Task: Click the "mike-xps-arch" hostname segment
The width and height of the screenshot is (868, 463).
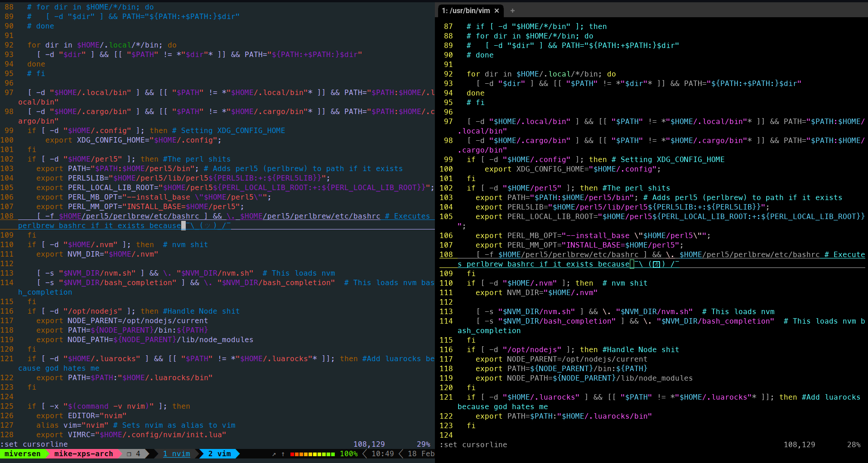Action: click(x=84, y=453)
